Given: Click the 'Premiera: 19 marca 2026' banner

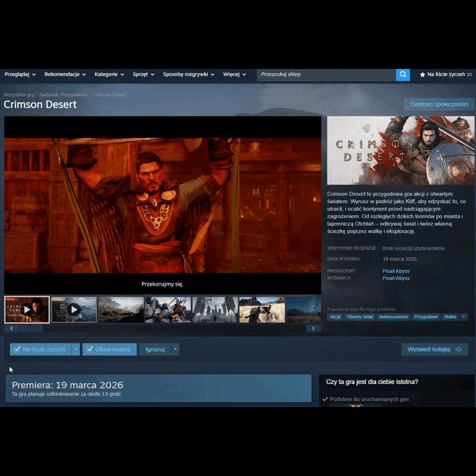Looking at the screenshot, I should coord(159,388).
